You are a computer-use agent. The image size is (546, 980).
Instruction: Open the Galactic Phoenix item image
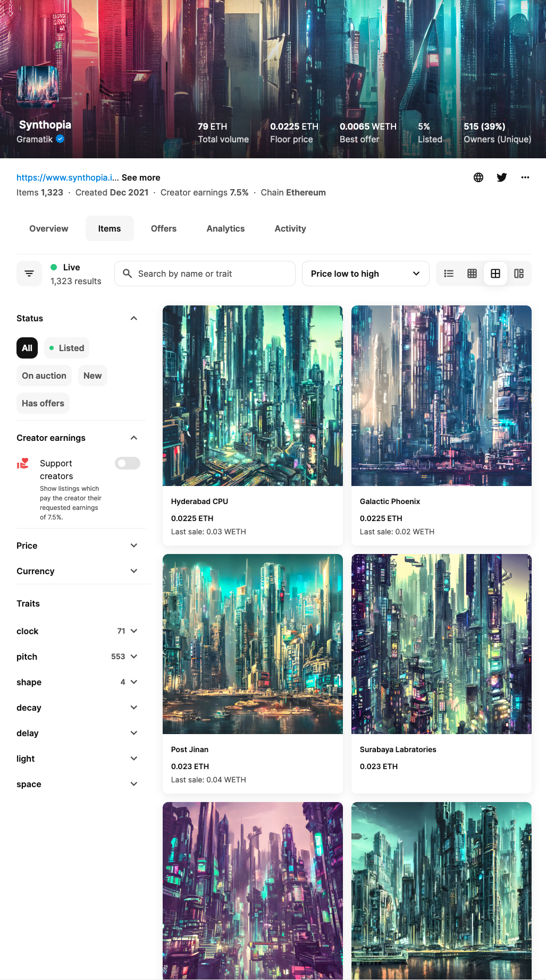click(441, 396)
